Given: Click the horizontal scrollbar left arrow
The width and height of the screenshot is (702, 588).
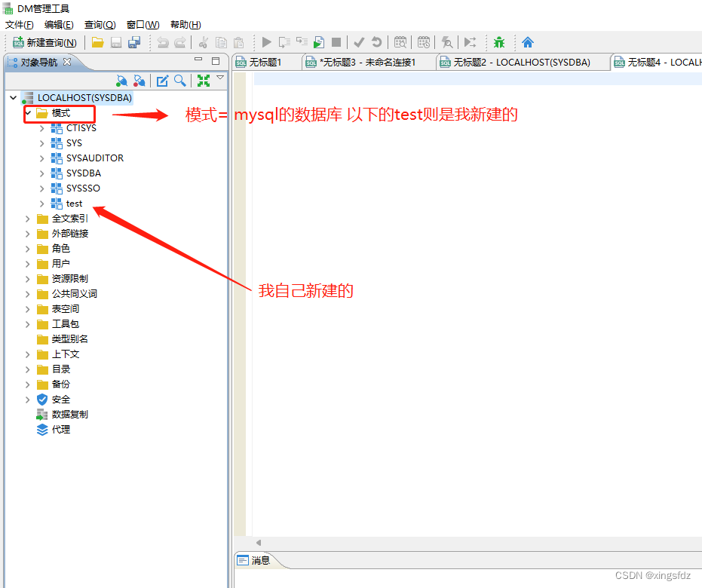Looking at the screenshot, I should (259, 542).
